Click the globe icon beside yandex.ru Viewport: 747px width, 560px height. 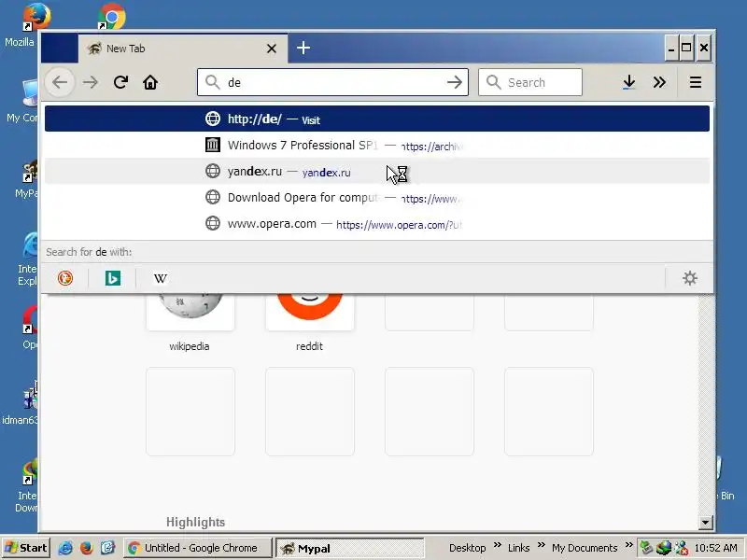[213, 171]
